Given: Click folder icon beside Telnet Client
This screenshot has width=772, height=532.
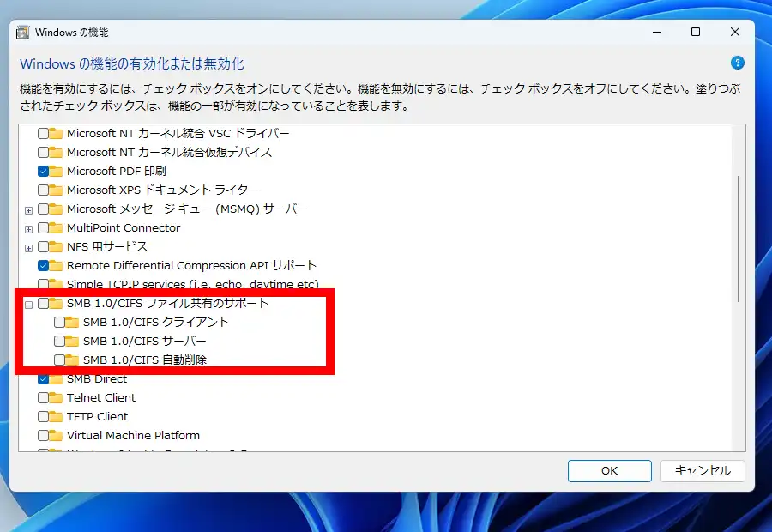Looking at the screenshot, I should tap(56, 398).
